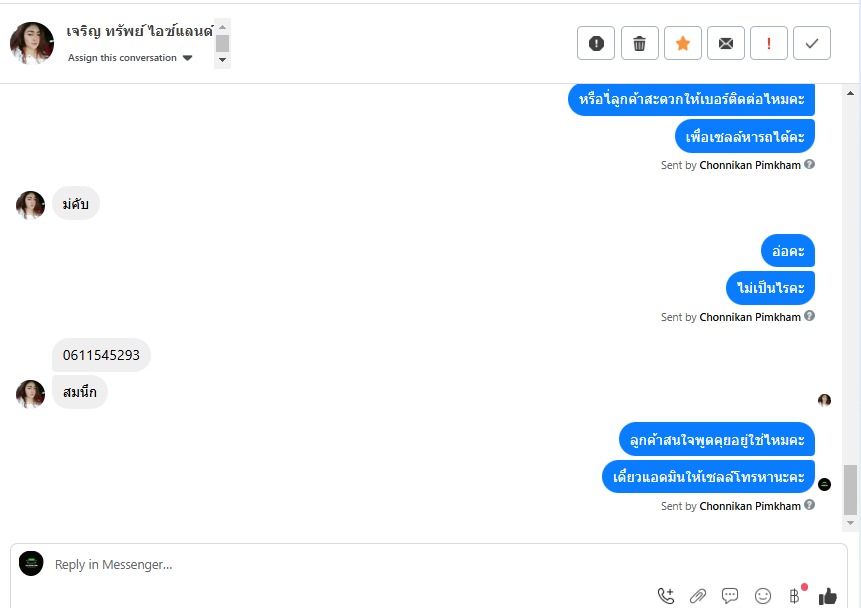861x608 pixels.
Task: Toggle the orange star follow-up marker
Action: coord(683,43)
